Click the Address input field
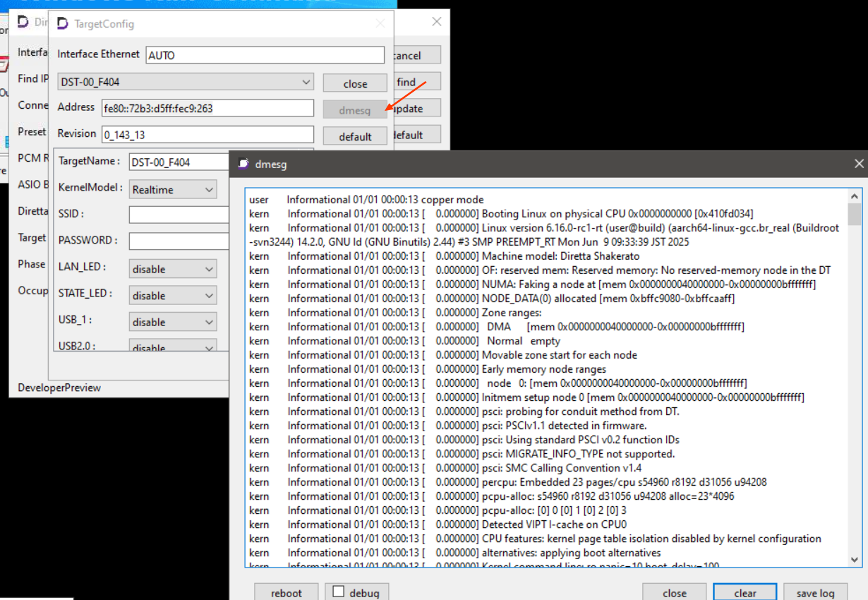This screenshot has width=868, height=600. (x=207, y=108)
